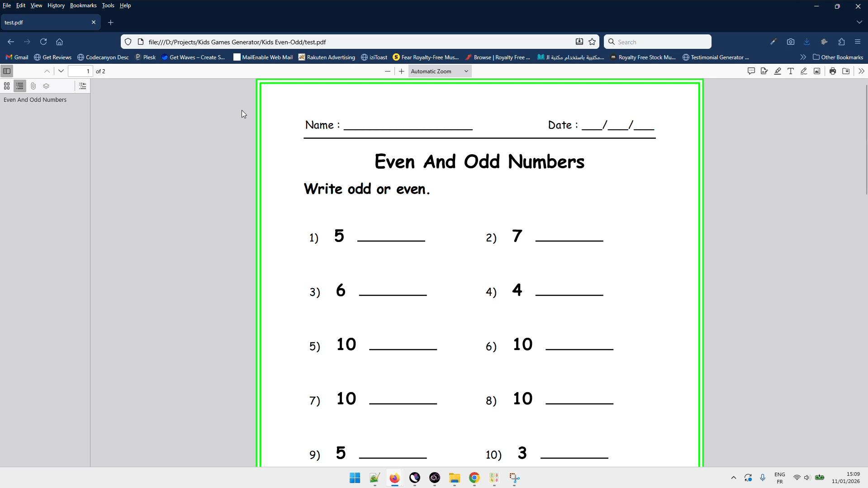Show layers view in sidebar

[46, 86]
